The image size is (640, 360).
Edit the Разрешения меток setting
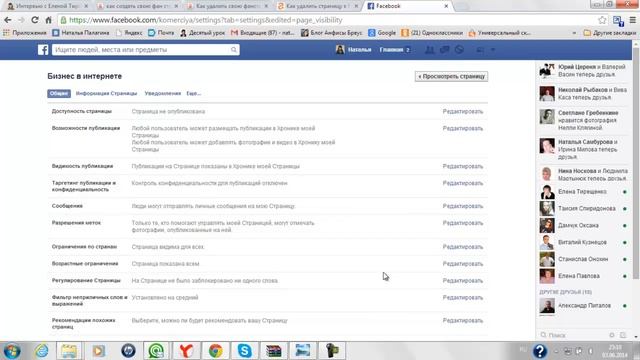pos(463,223)
